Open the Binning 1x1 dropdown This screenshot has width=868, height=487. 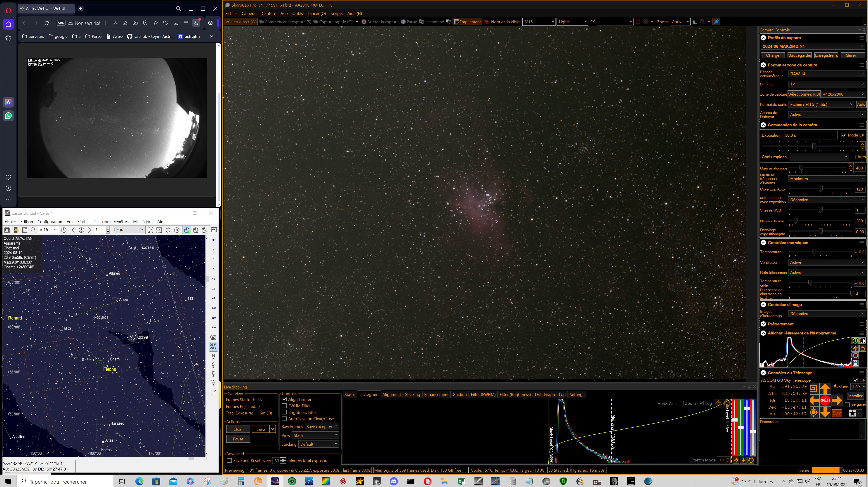click(x=827, y=84)
